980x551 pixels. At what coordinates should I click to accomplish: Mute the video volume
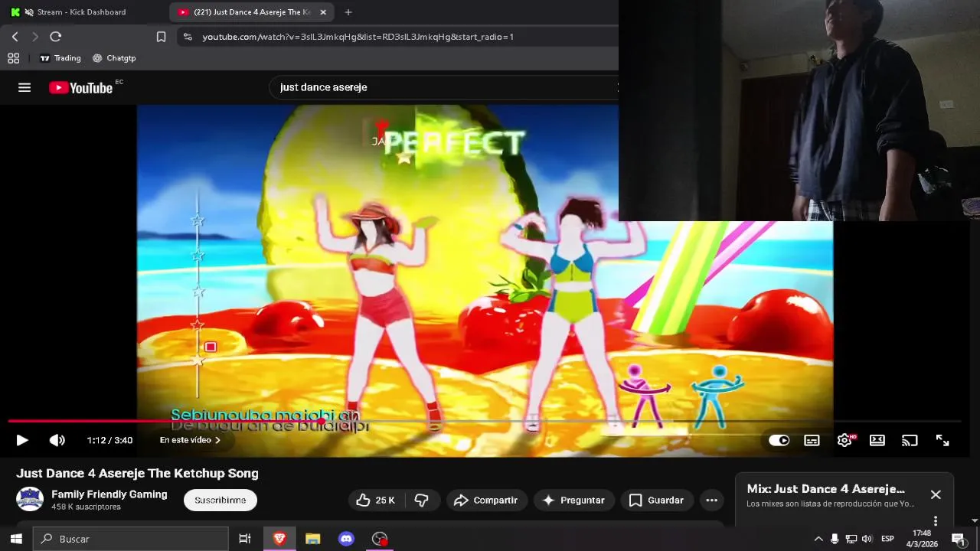click(x=57, y=440)
